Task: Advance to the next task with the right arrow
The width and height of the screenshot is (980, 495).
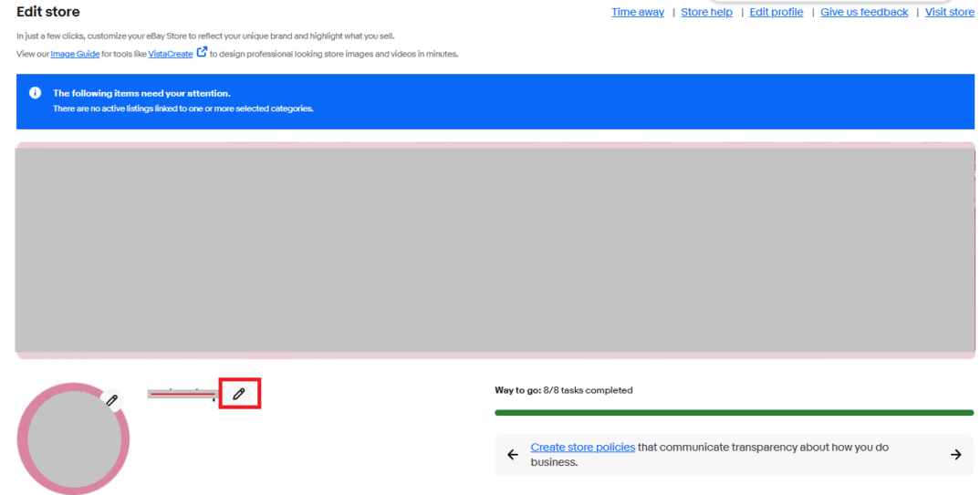Action: (955, 454)
